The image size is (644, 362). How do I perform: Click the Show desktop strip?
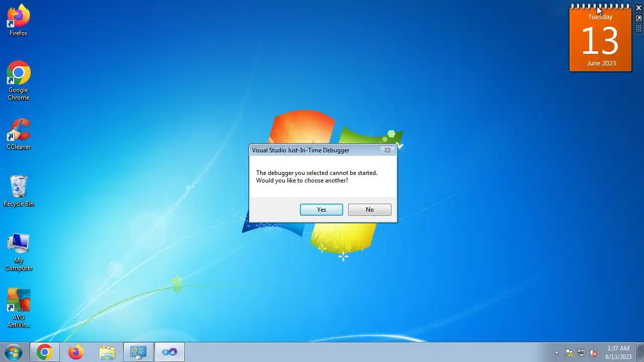(640, 352)
